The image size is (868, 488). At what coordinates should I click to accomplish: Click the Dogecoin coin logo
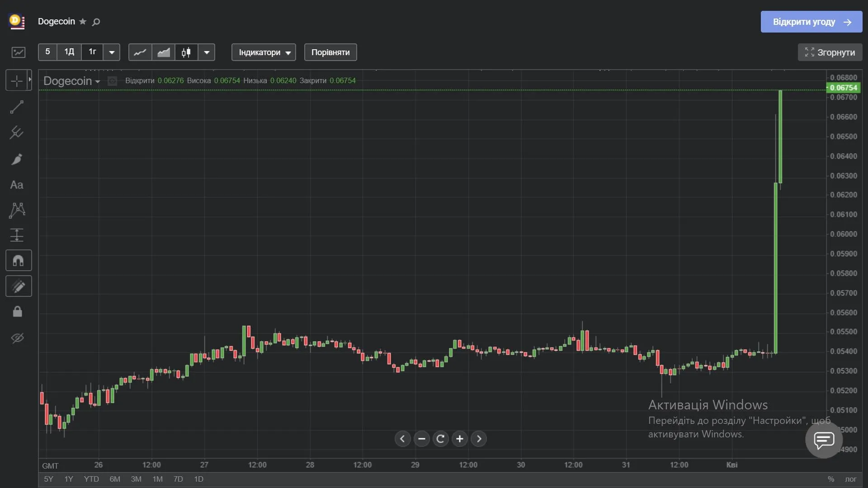click(17, 22)
